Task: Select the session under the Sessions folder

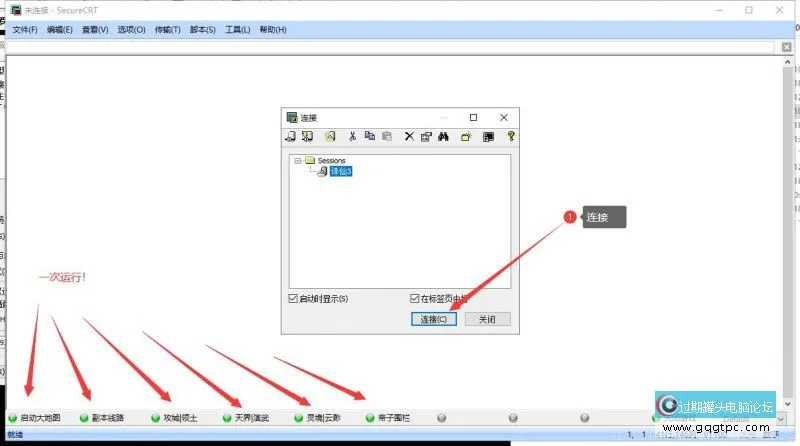Action: pyautogui.click(x=340, y=171)
